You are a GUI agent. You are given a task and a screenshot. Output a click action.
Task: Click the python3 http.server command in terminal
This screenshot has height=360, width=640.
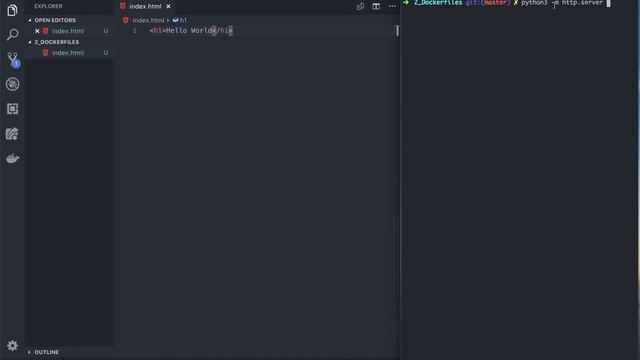pos(562,3)
